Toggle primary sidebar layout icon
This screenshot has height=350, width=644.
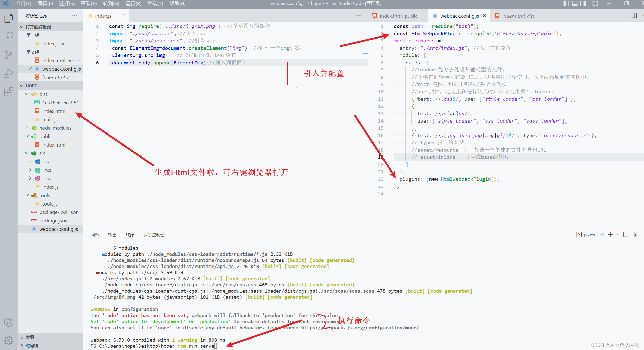tap(566, 3)
